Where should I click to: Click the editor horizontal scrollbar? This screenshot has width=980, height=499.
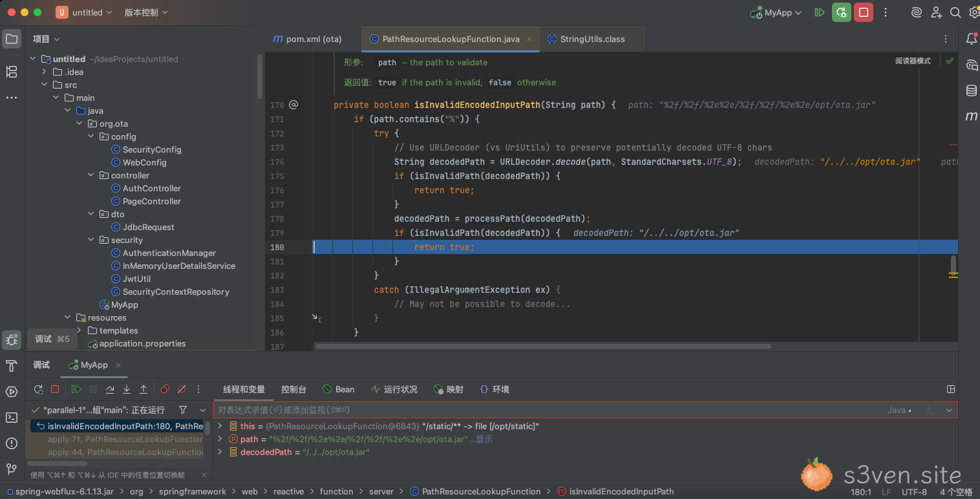tap(543, 346)
